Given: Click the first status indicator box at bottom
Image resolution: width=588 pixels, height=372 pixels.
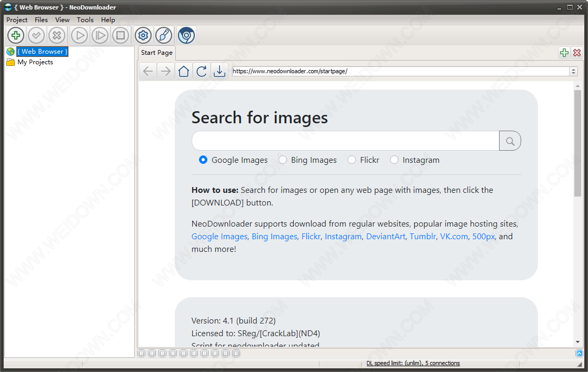Looking at the screenshot, I should pos(142,353).
